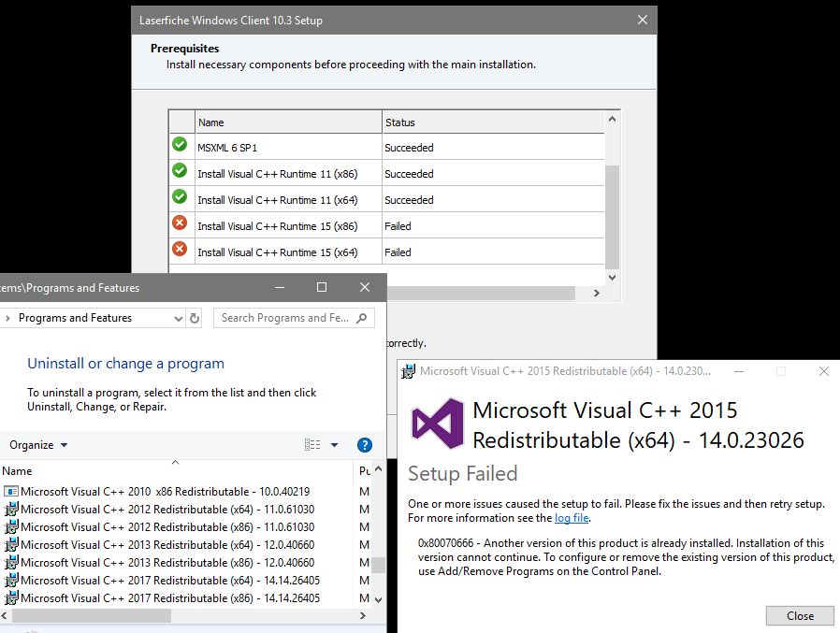Close the Visual C++ Setup Failed dialog

tap(800, 616)
